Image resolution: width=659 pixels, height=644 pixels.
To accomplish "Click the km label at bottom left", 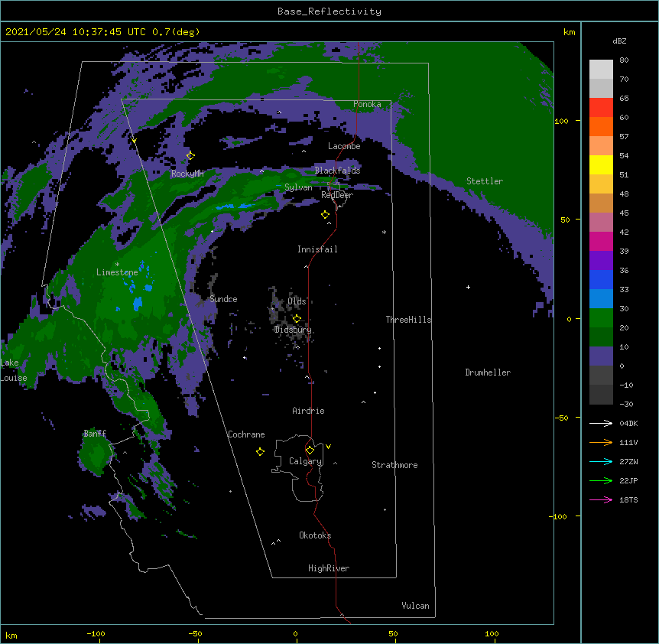I will (x=11, y=635).
